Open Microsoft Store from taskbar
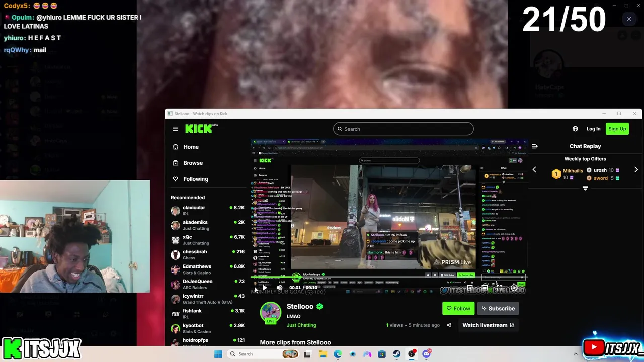644x362 pixels. click(382, 354)
